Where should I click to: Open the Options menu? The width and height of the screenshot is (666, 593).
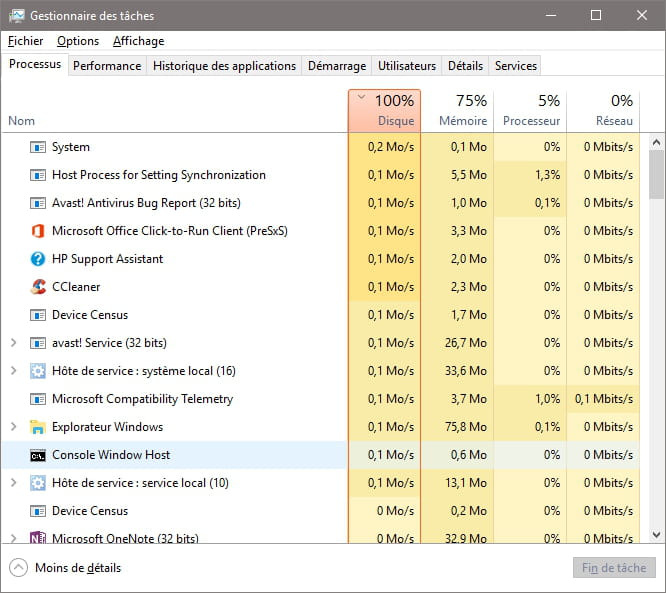click(78, 41)
